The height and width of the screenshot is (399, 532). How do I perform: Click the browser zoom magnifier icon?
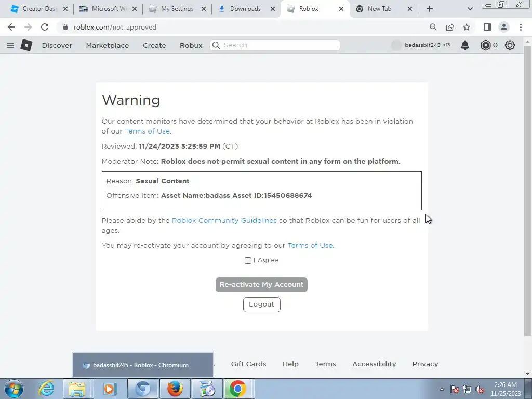433,27
